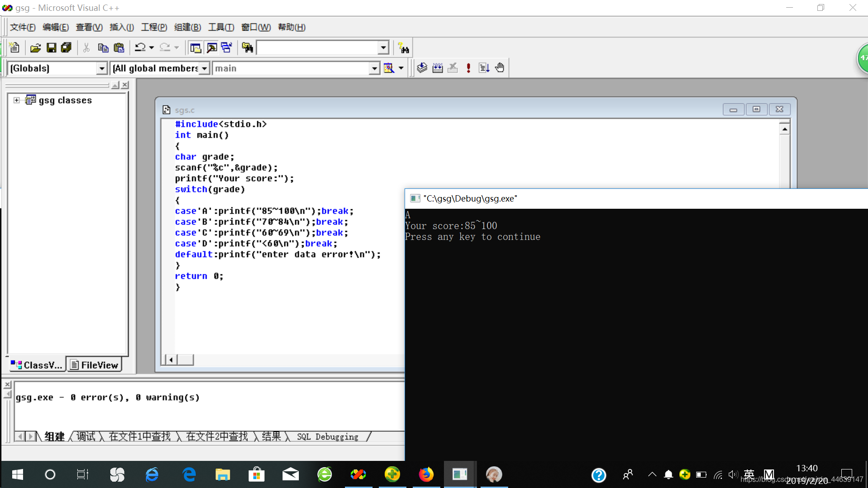868x488 pixels.
Task: Click the Stop Build icon
Action: point(453,68)
